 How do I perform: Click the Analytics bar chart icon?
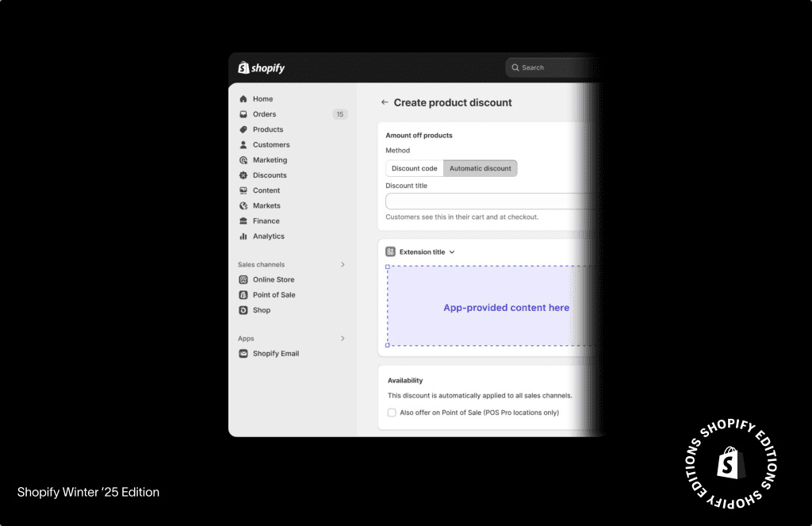coord(243,236)
